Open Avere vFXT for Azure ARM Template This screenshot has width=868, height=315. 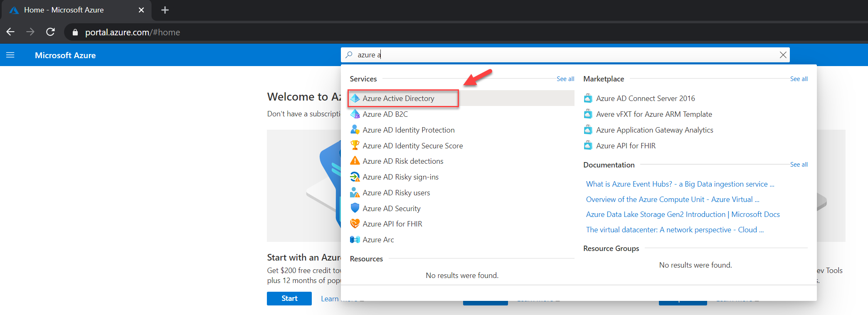click(654, 114)
